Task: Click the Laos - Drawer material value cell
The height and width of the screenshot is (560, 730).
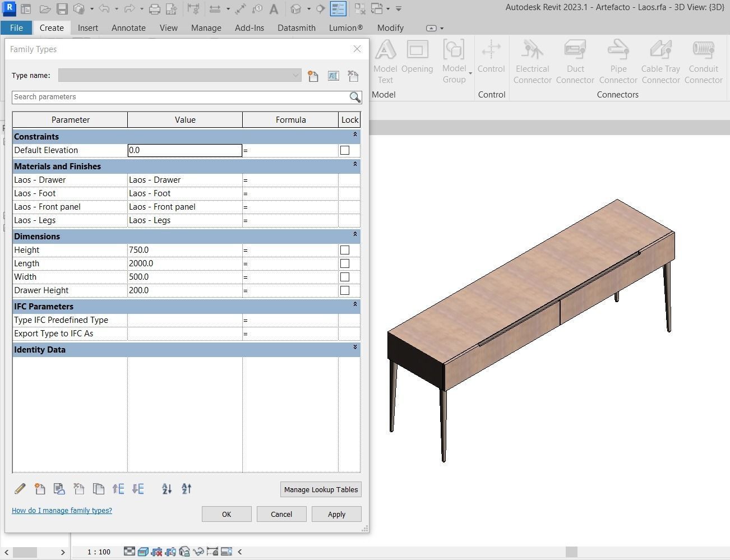Action: (x=185, y=180)
